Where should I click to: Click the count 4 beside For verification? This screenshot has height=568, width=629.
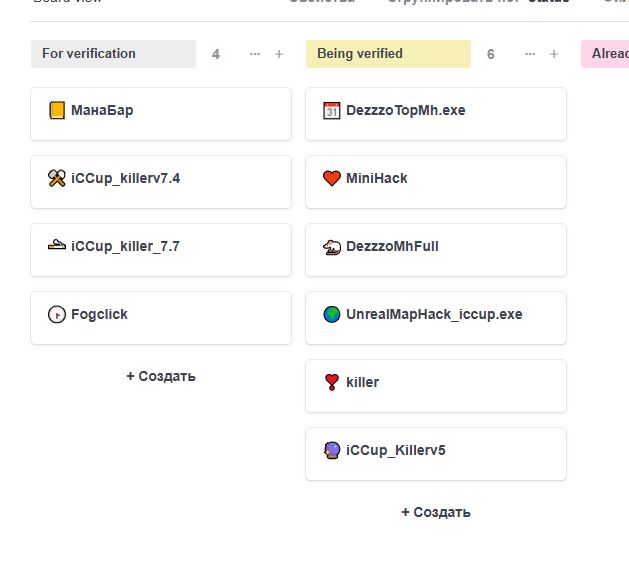click(216, 54)
